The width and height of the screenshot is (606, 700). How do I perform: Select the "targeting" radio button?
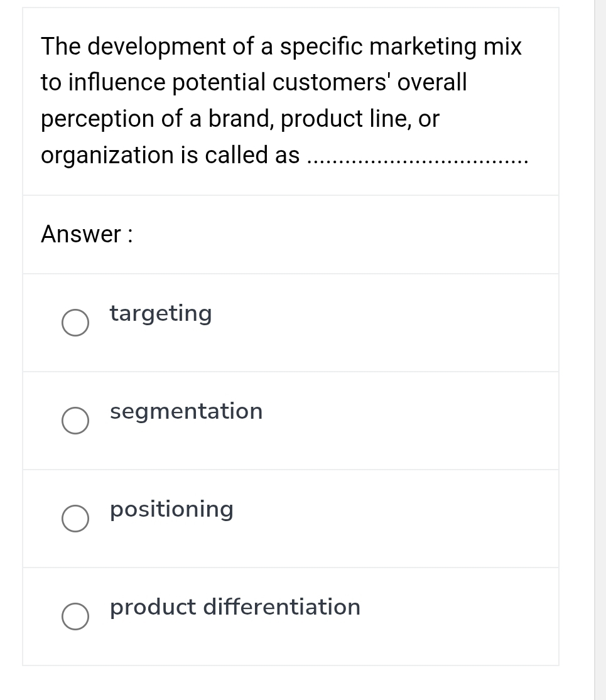(x=75, y=322)
